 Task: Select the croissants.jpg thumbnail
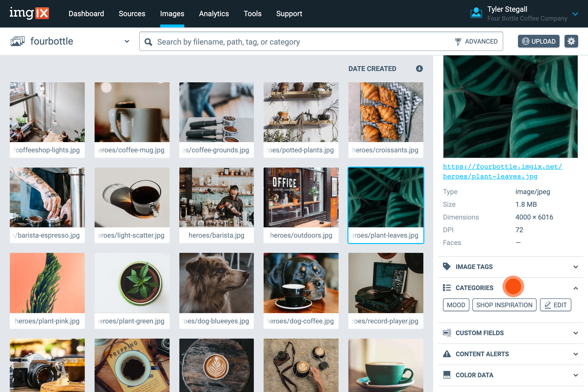pyautogui.click(x=385, y=112)
